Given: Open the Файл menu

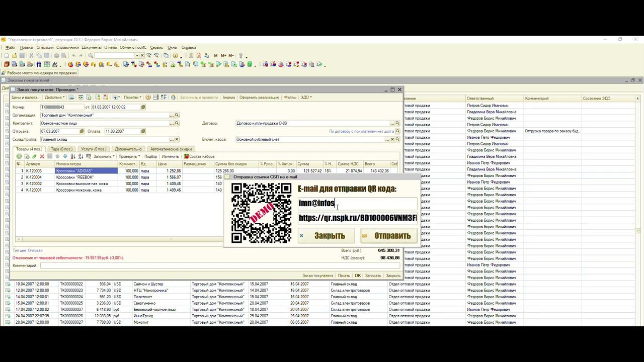Looking at the screenshot, I should tap(10, 48).
